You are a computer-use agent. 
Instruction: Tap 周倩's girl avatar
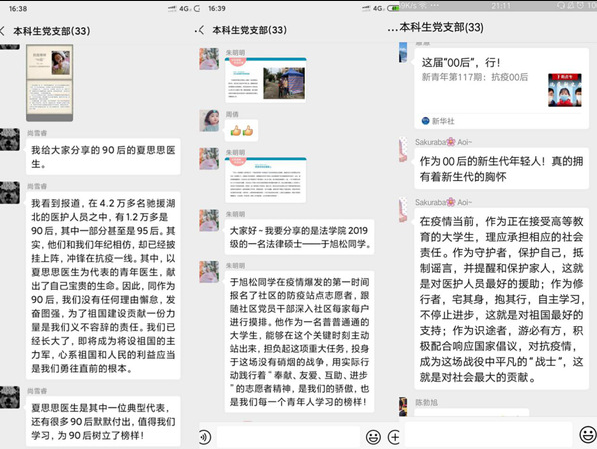(x=209, y=120)
